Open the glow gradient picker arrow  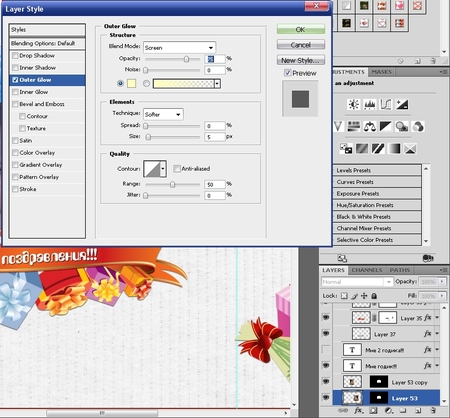(x=217, y=83)
